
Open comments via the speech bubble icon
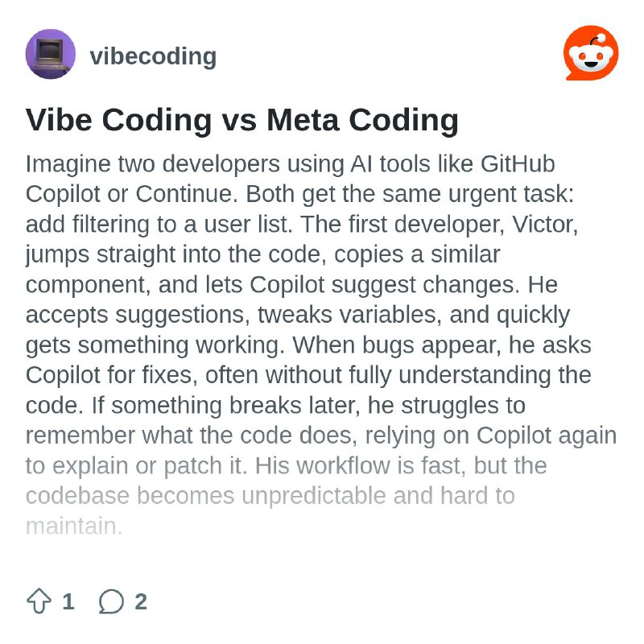point(111,601)
